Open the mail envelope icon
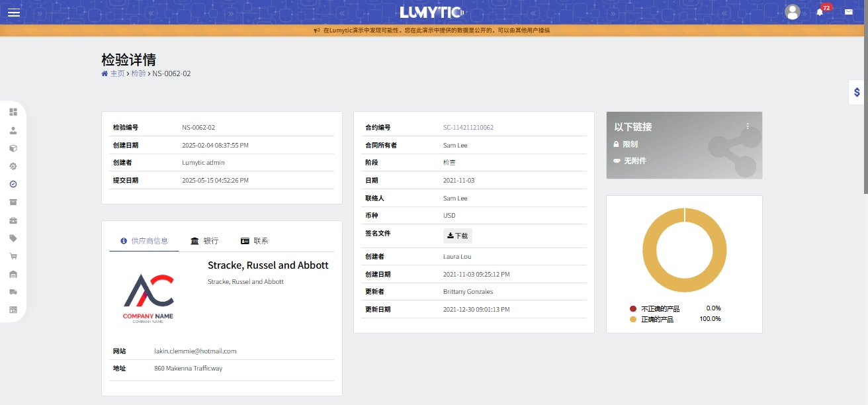The width and height of the screenshot is (868, 405). click(848, 12)
